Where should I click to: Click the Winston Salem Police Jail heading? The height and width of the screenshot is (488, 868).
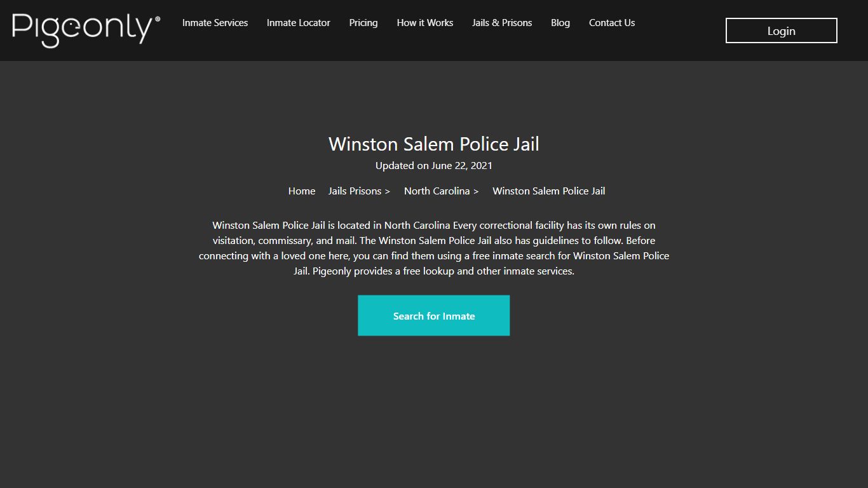tap(434, 144)
